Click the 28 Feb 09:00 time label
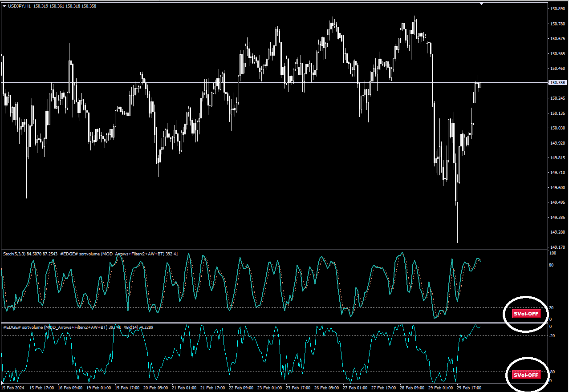The image size is (569, 392). (x=412, y=388)
